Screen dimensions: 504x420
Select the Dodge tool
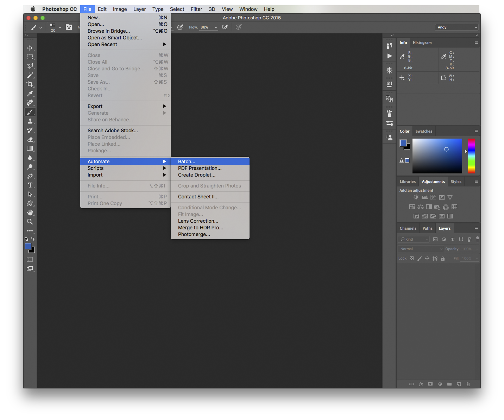tap(30, 167)
